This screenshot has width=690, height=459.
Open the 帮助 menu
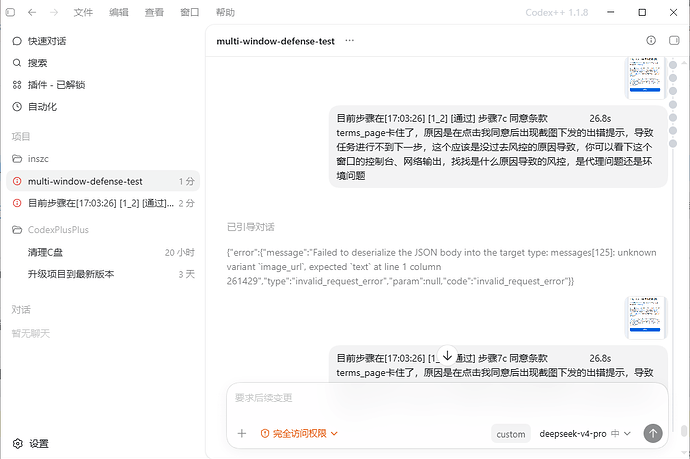225,12
